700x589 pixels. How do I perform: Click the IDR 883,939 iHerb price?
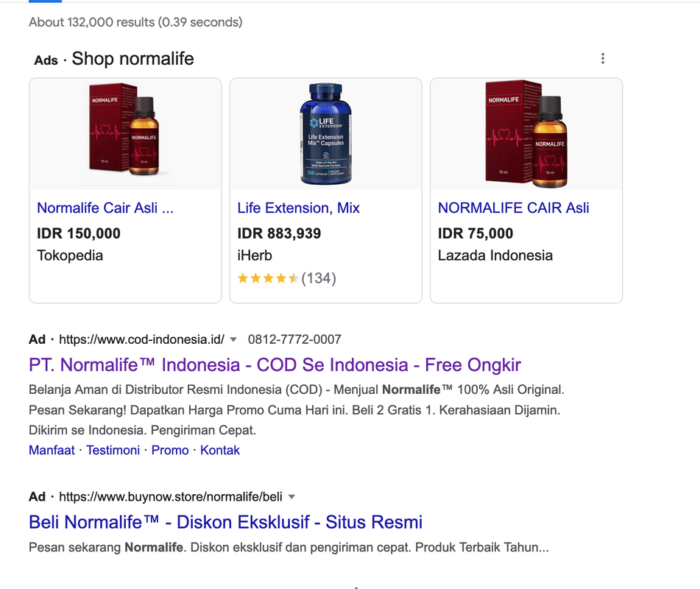[279, 234]
